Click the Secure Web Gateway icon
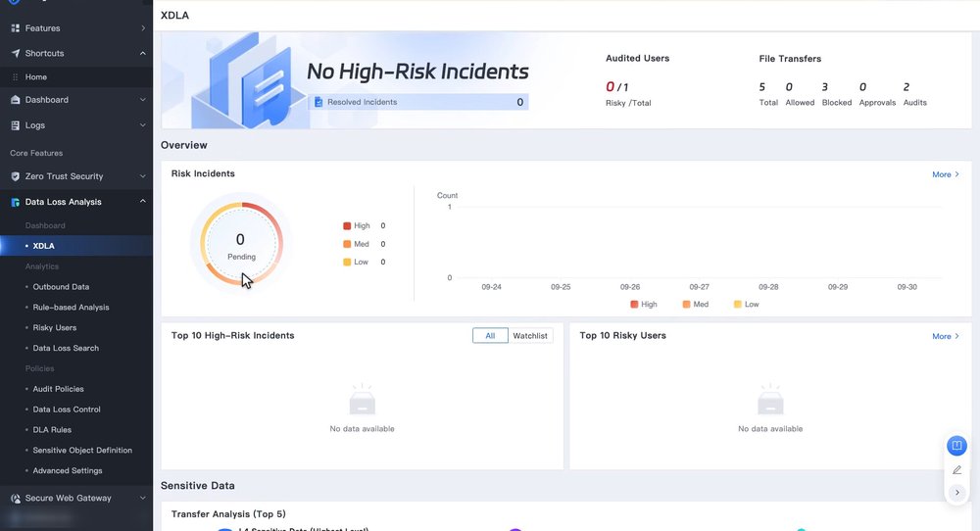The width and height of the screenshot is (980, 531). click(x=16, y=499)
